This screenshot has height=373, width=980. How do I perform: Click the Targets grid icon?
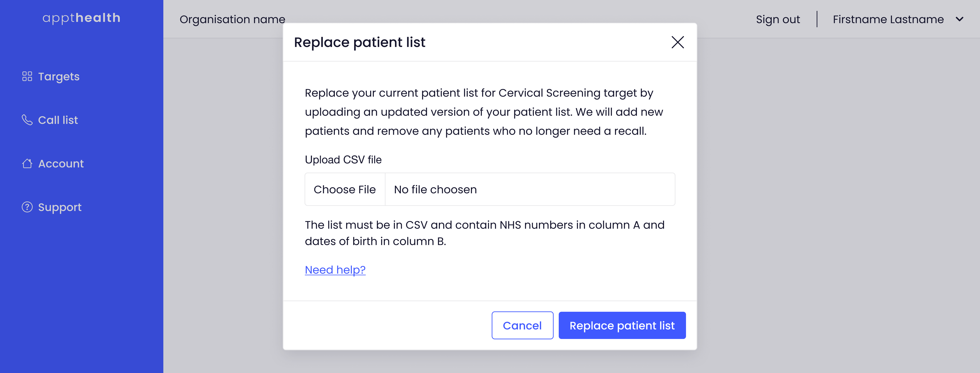[27, 76]
